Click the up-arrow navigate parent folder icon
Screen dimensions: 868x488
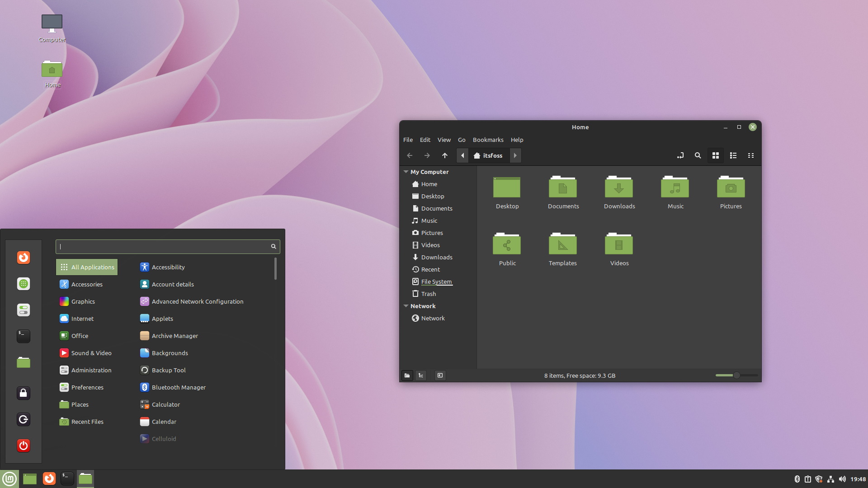pyautogui.click(x=445, y=155)
